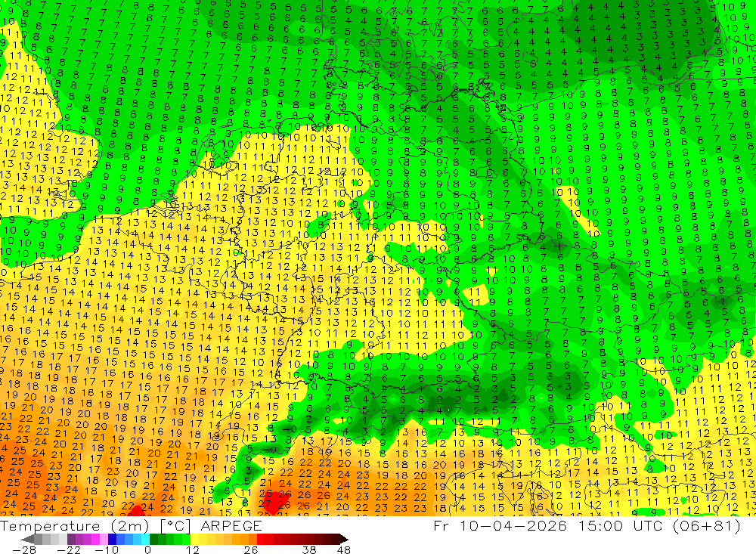Click the '-28' legend scale label
This screenshot has width=756, height=554.
[23, 550]
